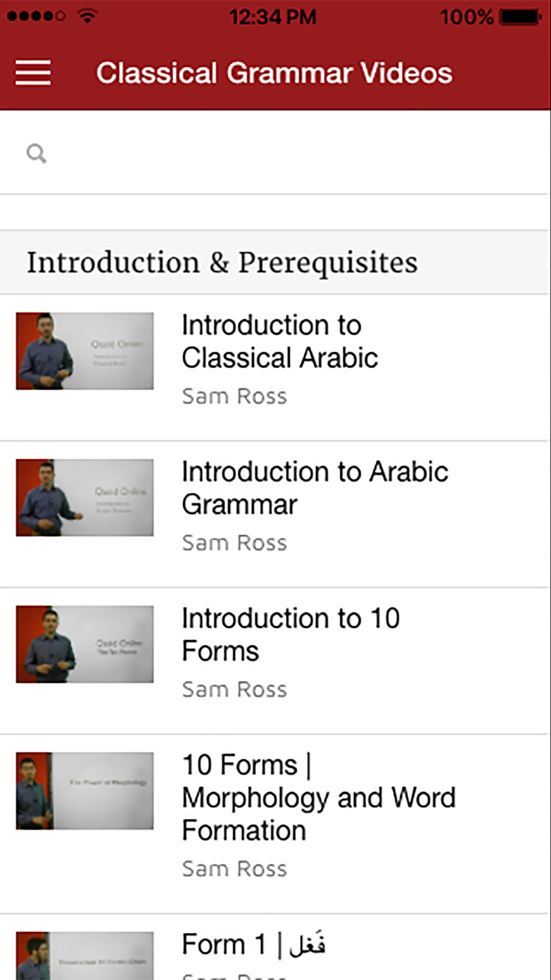Tap the Introduction & Prerequisites section header
The width and height of the screenshot is (551, 980).
[x=222, y=262]
